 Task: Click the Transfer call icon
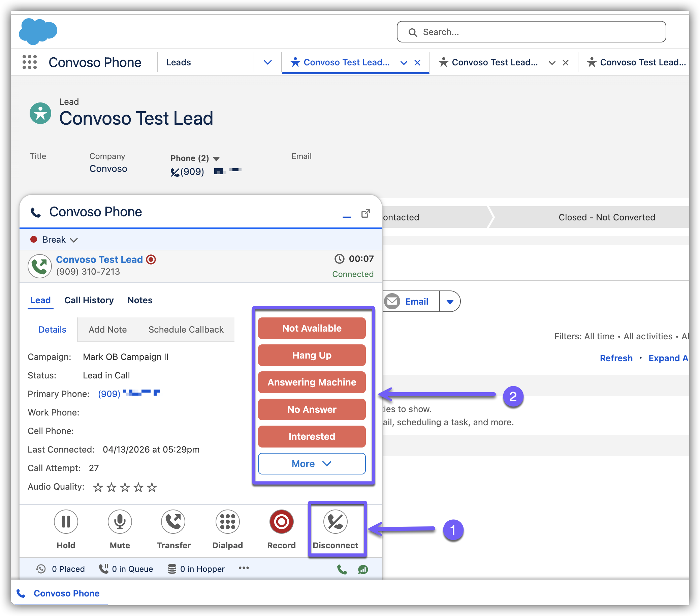173,522
